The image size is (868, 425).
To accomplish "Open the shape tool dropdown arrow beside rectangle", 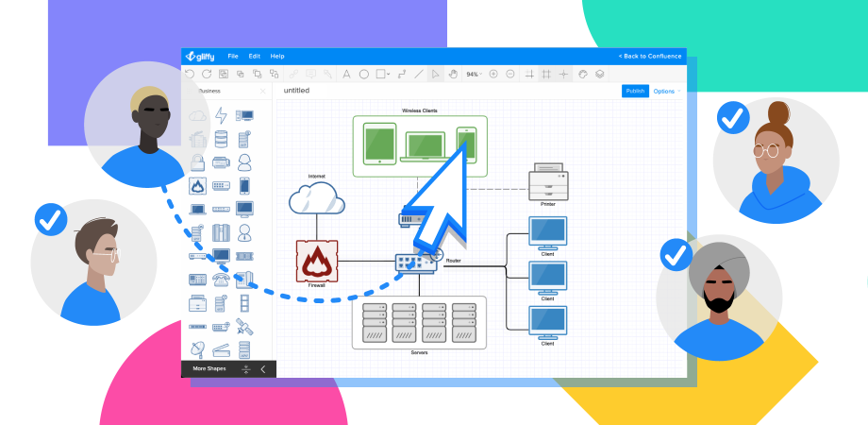I will tap(388, 75).
